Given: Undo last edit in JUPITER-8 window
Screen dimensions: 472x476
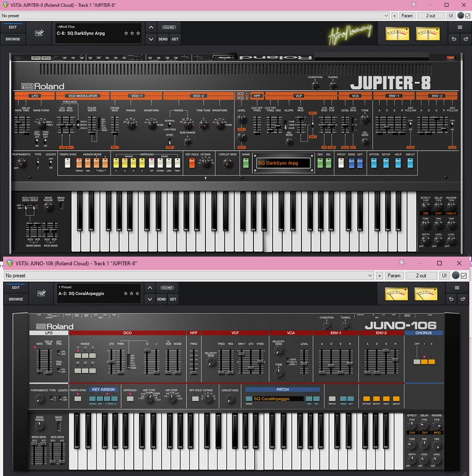Looking at the screenshot, I should (454, 39).
